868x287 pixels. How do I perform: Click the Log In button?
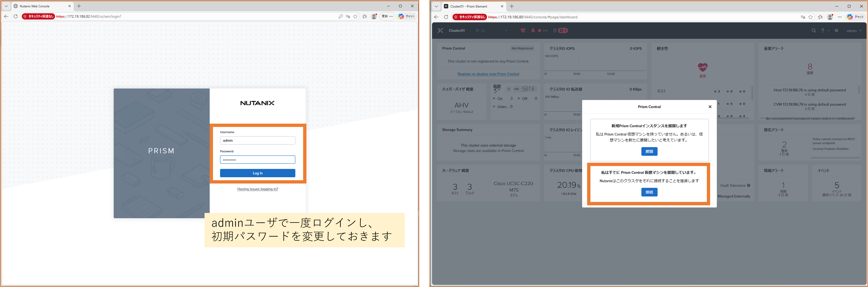click(257, 173)
